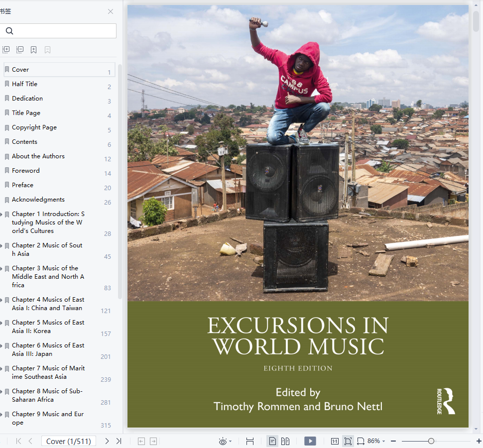
Task: Switch to two-page view
Action: click(285, 441)
